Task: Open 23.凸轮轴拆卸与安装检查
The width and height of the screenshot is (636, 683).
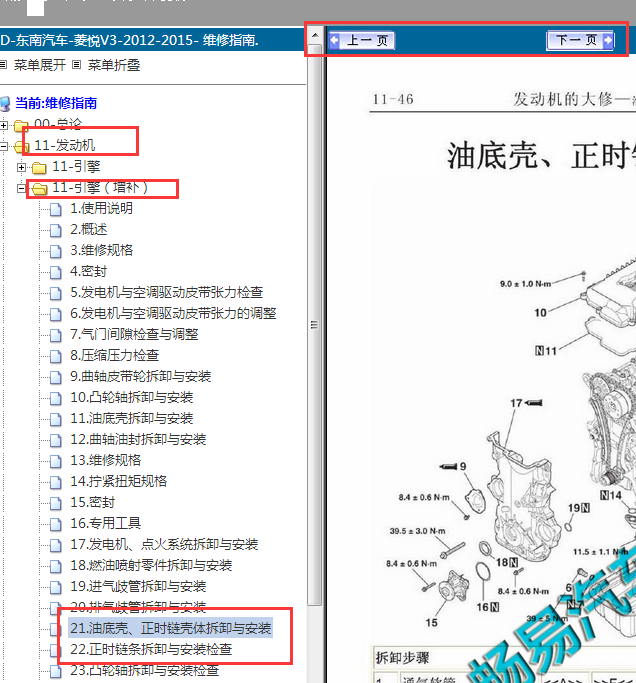Action: tap(145, 670)
